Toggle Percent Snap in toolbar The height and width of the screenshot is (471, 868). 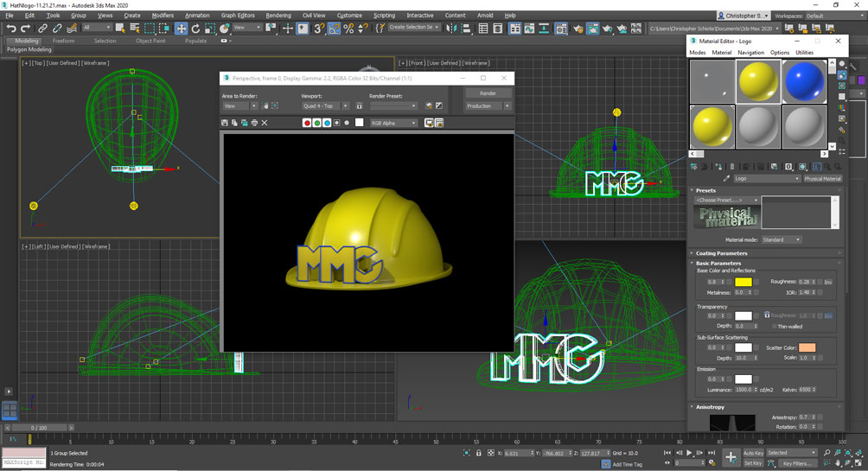pos(348,29)
